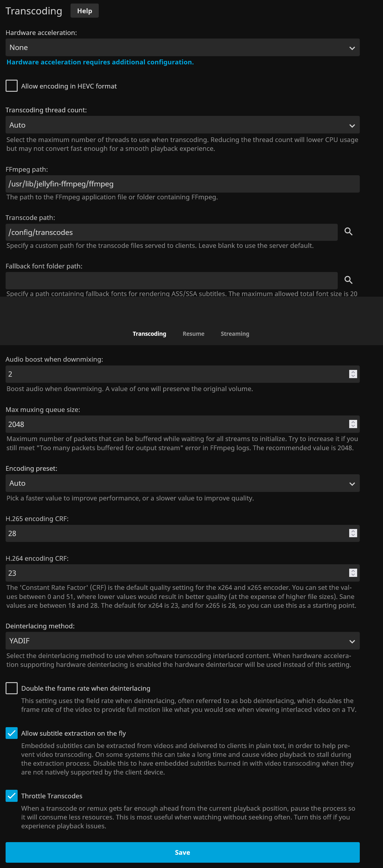Open Encoding preset dropdown
383x868 pixels.
click(x=182, y=483)
